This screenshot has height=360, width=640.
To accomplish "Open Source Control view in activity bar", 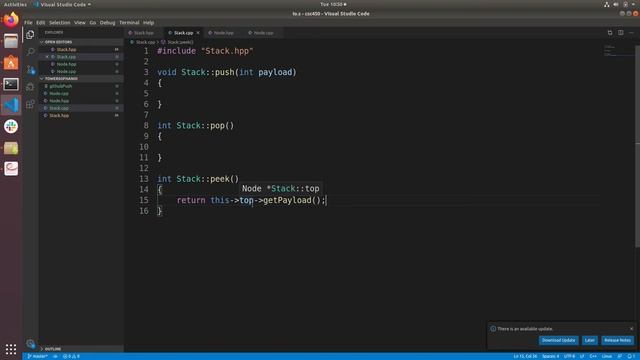I will pyautogui.click(x=30, y=69).
